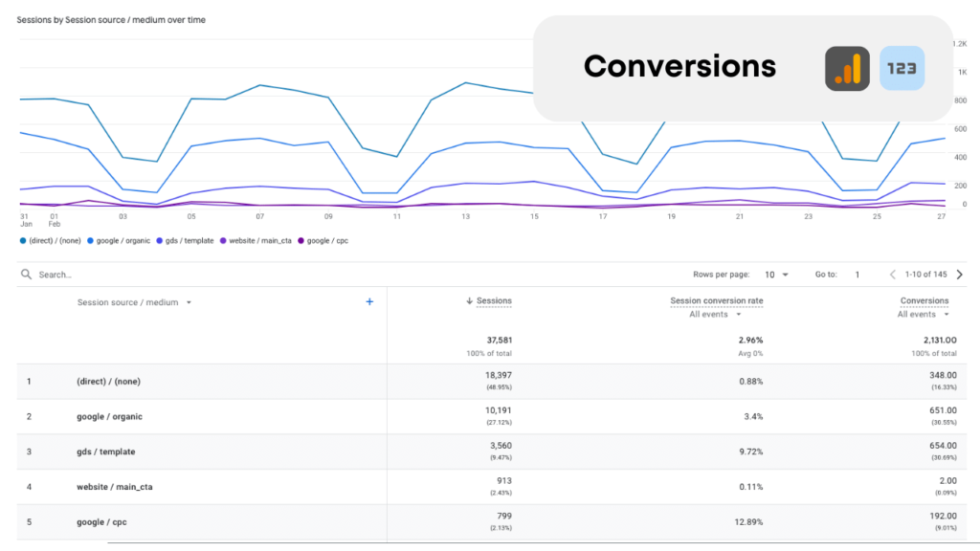Click conversions value 654.00
The image size is (980, 551).
(x=943, y=446)
